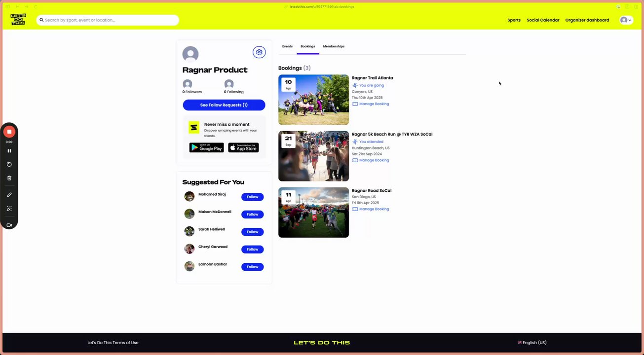Toggle the camera icon in recorder bar
Viewport: 644px width, 355px height.
tap(9, 225)
